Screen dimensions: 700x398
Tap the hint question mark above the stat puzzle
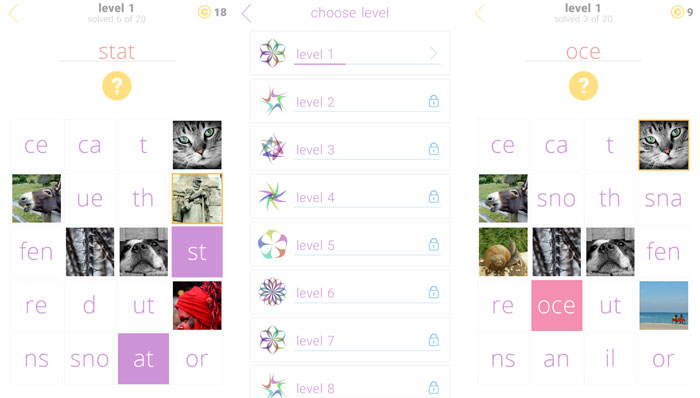point(117,86)
